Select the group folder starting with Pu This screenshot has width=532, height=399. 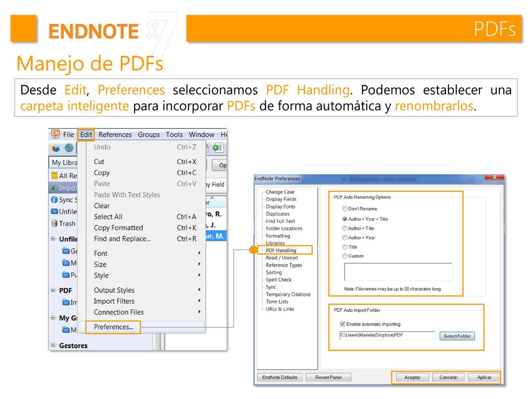click(66, 274)
